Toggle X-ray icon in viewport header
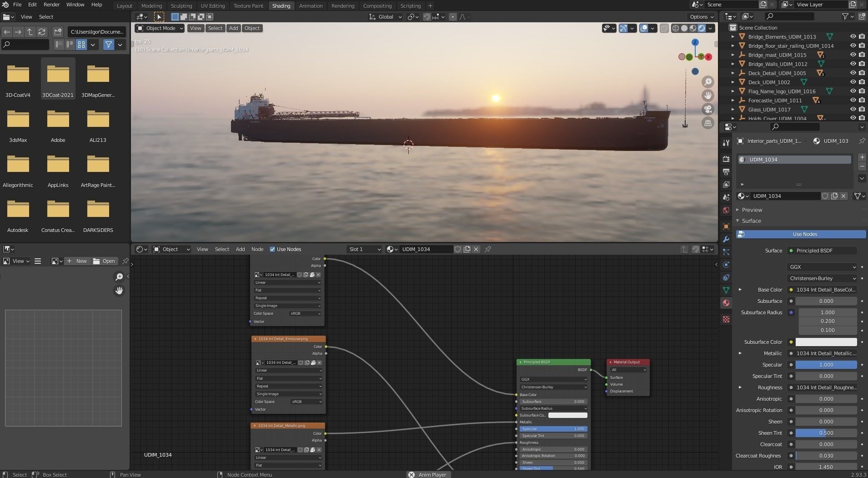868x478 pixels. 664,28
